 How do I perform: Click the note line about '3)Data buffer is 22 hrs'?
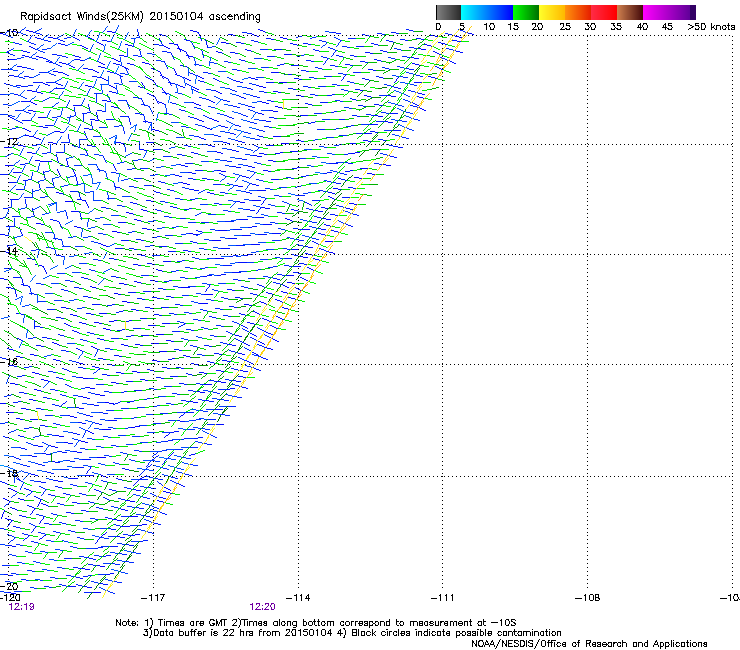(x=352, y=633)
